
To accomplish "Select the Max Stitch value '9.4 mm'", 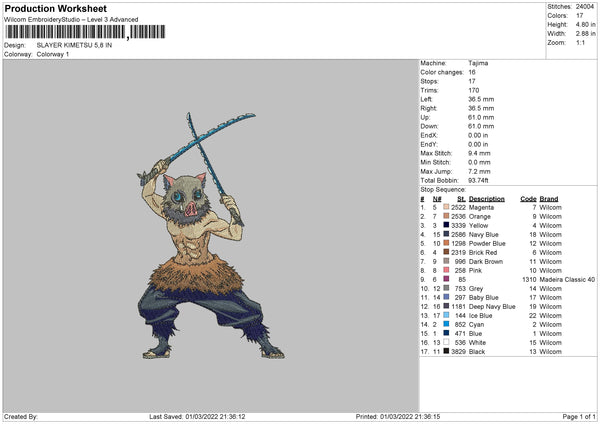I will click(479, 153).
